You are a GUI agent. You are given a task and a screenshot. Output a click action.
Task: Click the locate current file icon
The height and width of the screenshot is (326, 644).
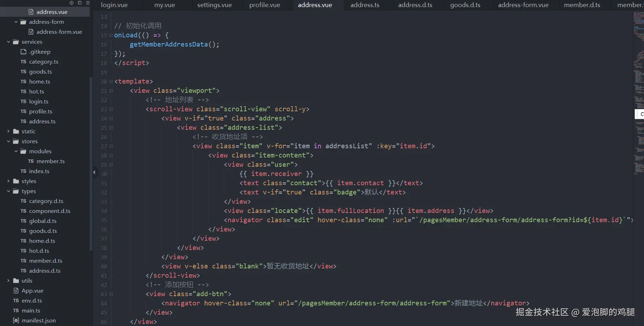pyautogui.click(x=71, y=3)
